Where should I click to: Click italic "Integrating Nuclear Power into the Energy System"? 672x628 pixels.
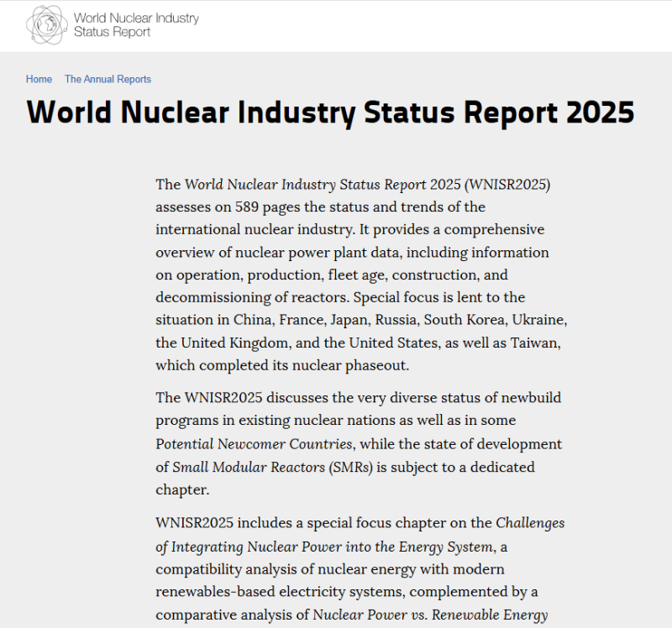click(331, 547)
